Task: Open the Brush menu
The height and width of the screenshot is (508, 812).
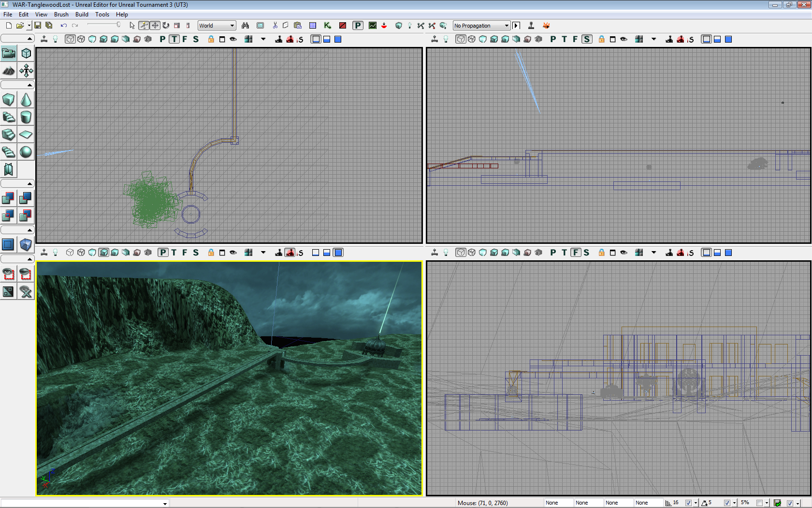Action: (61, 15)
